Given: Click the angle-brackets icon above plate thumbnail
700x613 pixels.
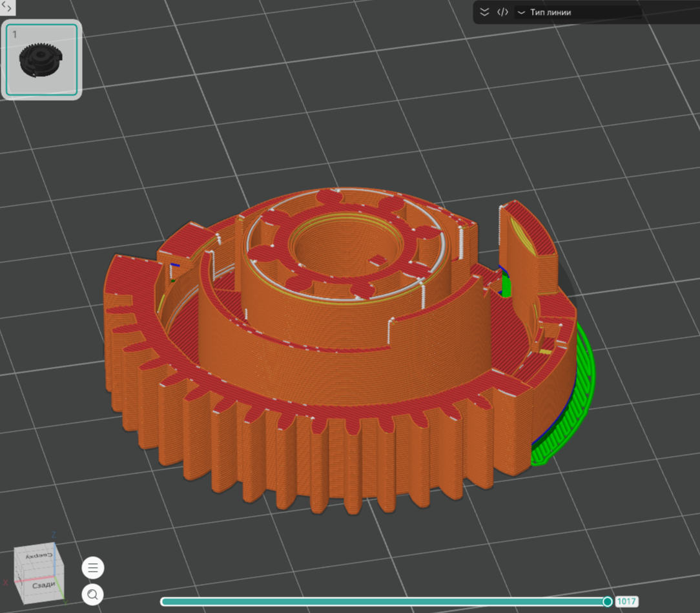Looking at the screenshot, I should [x=6, y=6].
